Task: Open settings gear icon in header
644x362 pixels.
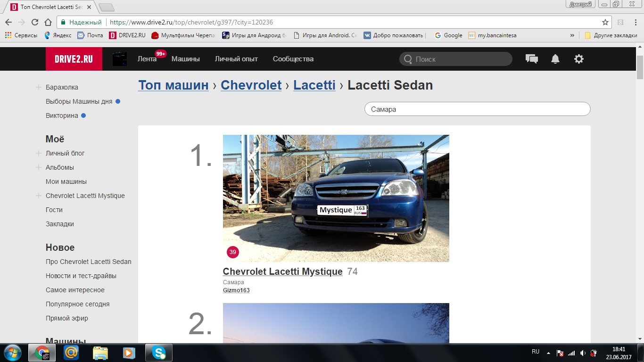Action: click(579, 59)
